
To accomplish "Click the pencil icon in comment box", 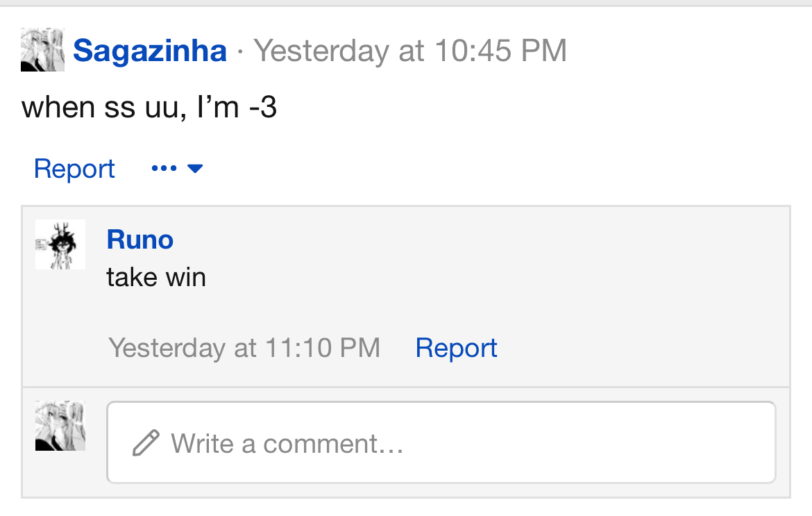I will (146, 442).
